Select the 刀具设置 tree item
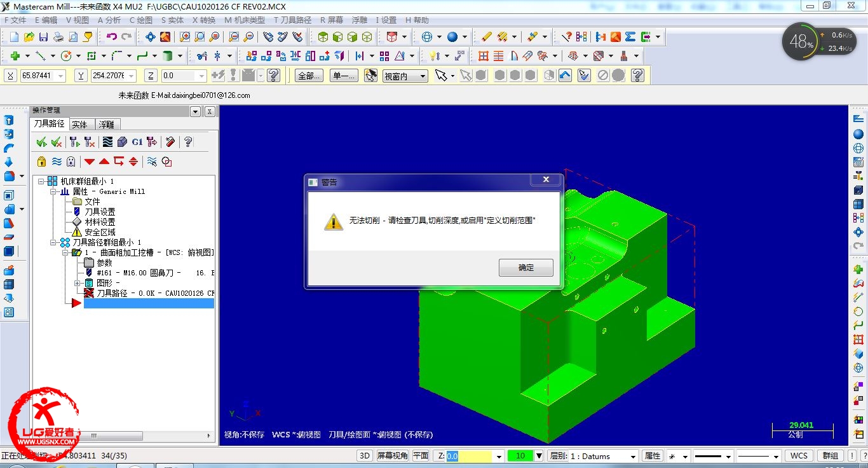868x468 pixels. point(100,212)
